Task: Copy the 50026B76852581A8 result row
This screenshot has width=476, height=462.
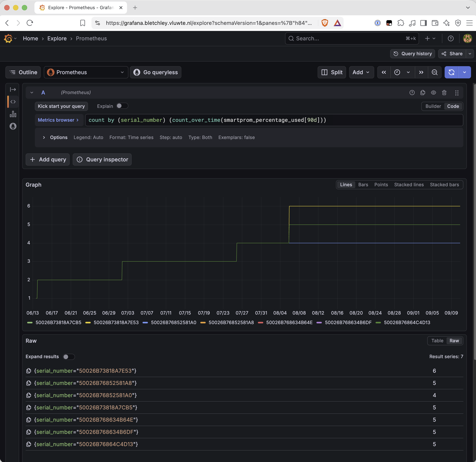Action: point(29,383)
